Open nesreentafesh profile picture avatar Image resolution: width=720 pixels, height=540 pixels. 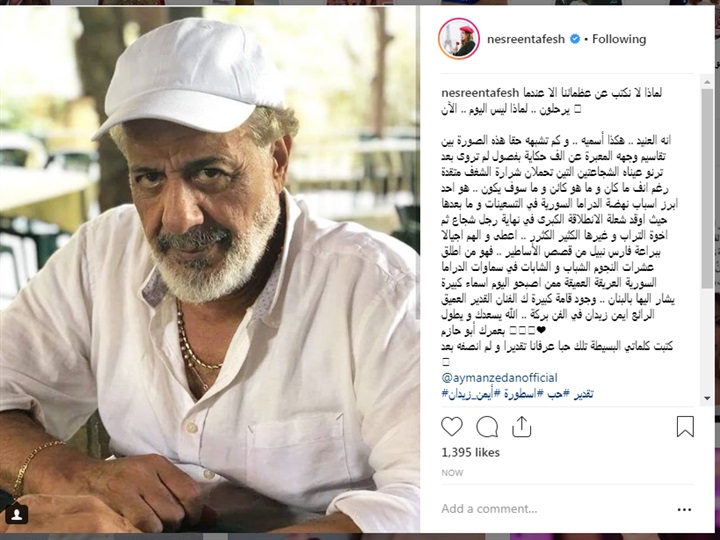point(459,39)
